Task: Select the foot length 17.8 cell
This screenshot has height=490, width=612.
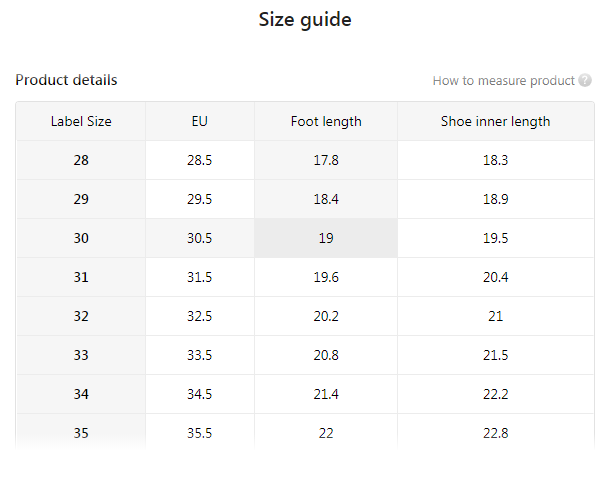Action: 326,160
